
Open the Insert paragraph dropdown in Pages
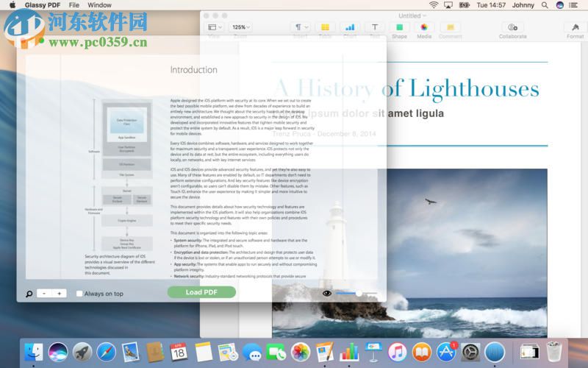(301, 27)
